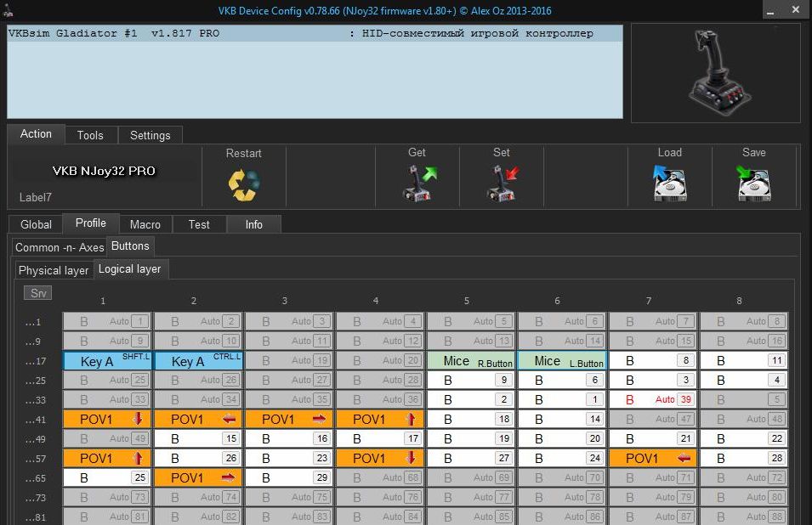This screenshot has height=525, width=812.
Task: Click the greyed B Auto 47 cell
Action: click(653, 419)
